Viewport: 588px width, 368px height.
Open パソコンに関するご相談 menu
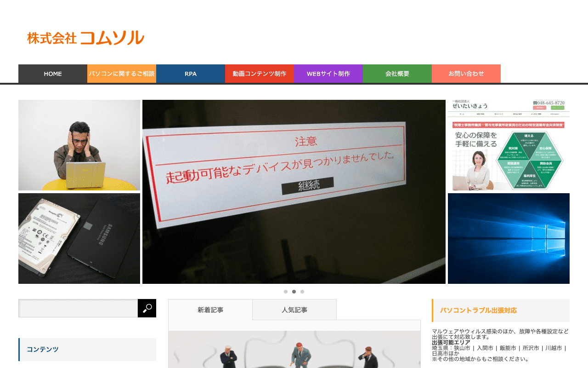pyautogui.click(x=122, y=74)
